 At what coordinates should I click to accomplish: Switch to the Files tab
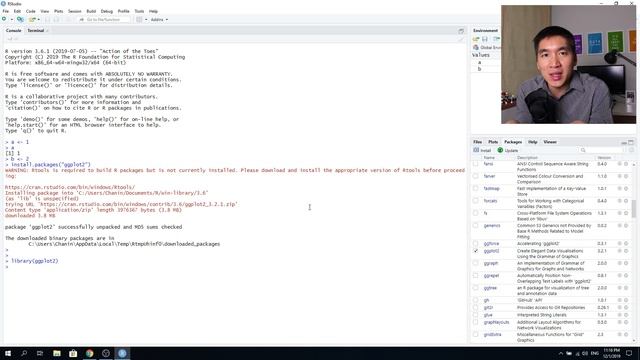click(x=478, y=142)
